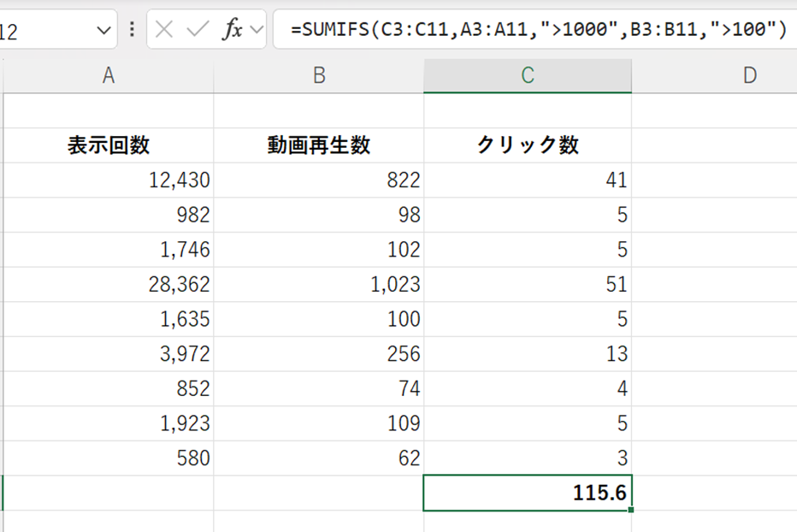Select the cell containing 1,923
This screenshot has height=532, width=797.
point(109,423)
